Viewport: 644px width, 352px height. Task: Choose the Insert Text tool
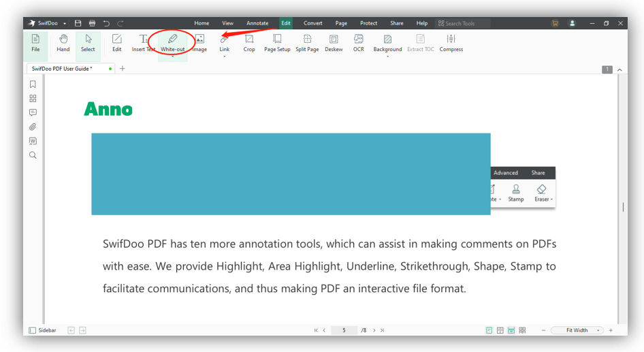(144, 43)
